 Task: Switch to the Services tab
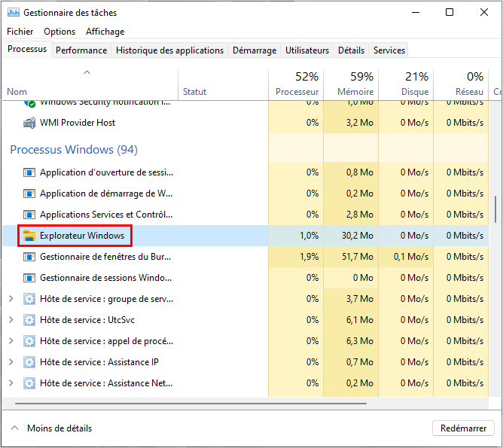tap(389, 50)
